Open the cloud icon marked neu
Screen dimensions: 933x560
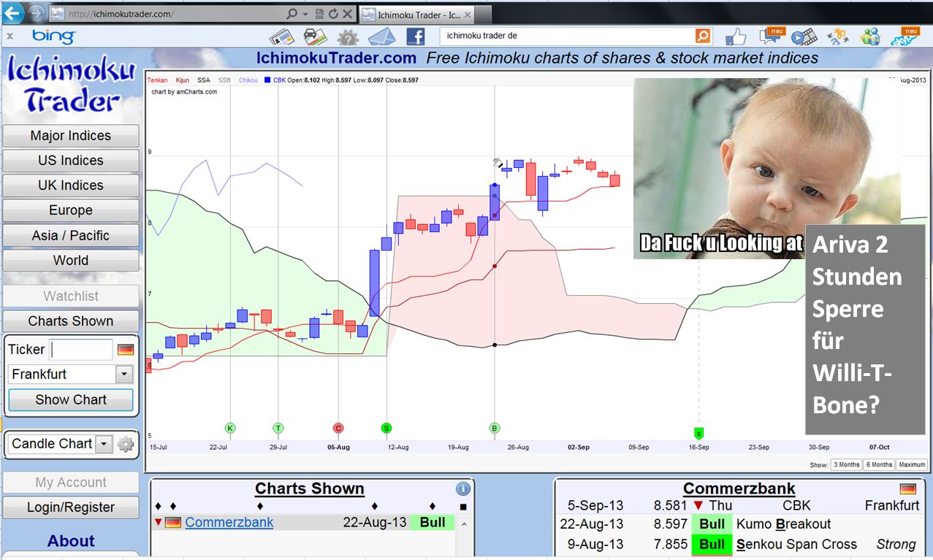click(x=906, y=36)
